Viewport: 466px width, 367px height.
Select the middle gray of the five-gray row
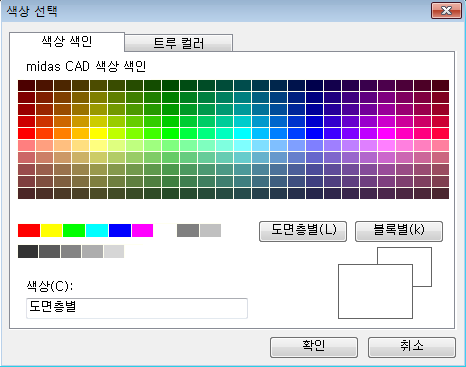pos(71,251)
